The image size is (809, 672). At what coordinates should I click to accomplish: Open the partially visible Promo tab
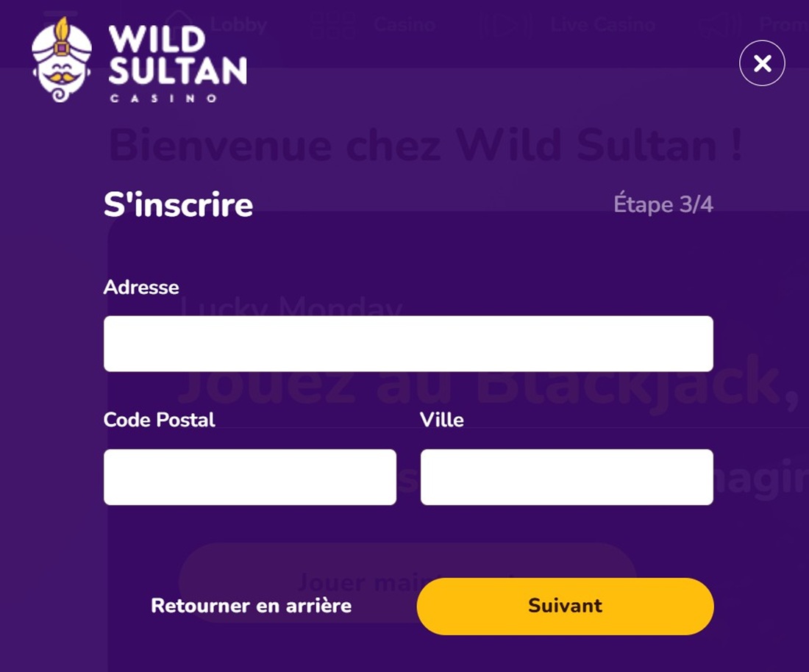click(x=784, y=25)
